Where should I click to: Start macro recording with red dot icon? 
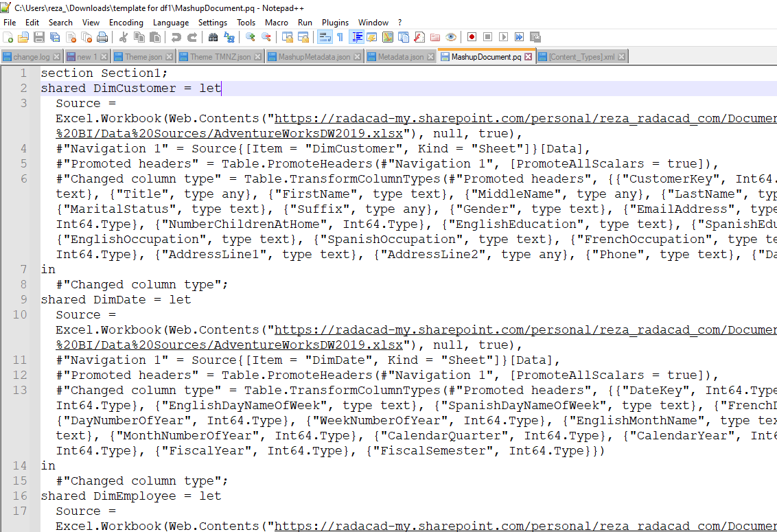coord(472,37)
